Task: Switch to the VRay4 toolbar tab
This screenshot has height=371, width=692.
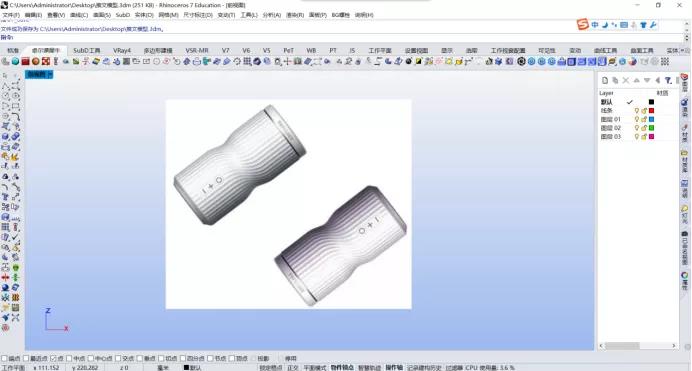Action: tap(122, 50)
